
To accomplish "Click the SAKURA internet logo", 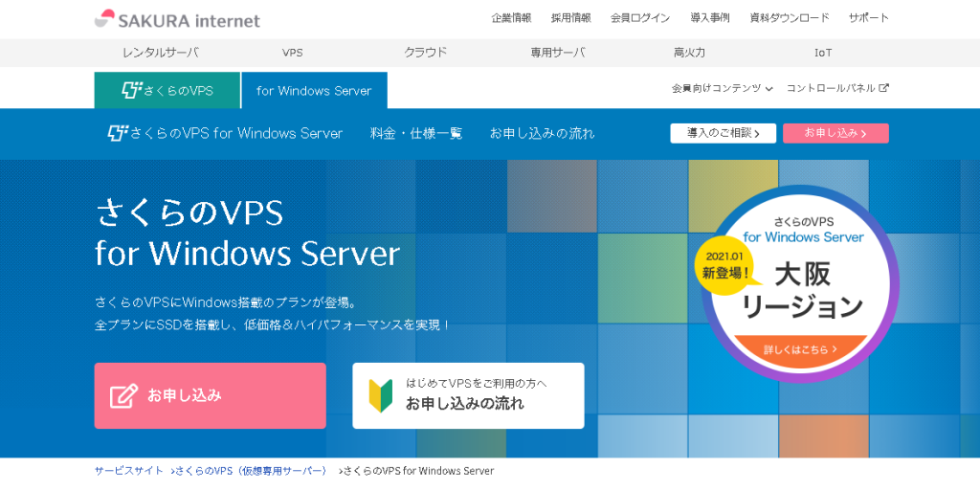I will pos(177,19).
